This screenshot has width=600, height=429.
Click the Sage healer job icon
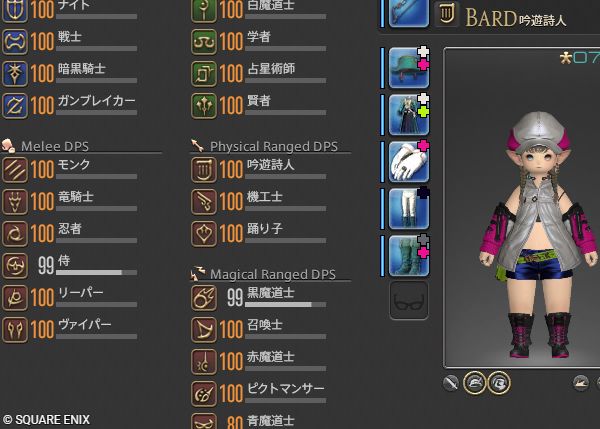(x=204, y=106)
